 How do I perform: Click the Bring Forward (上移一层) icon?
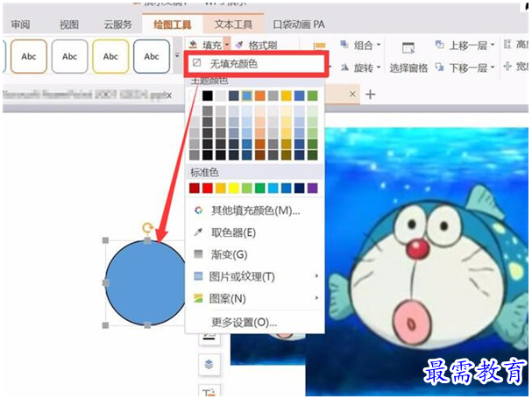click(x=439, y=45)
